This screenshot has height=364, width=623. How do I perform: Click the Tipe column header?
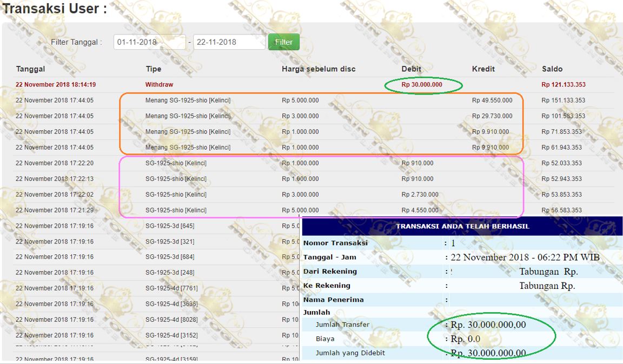153,69
